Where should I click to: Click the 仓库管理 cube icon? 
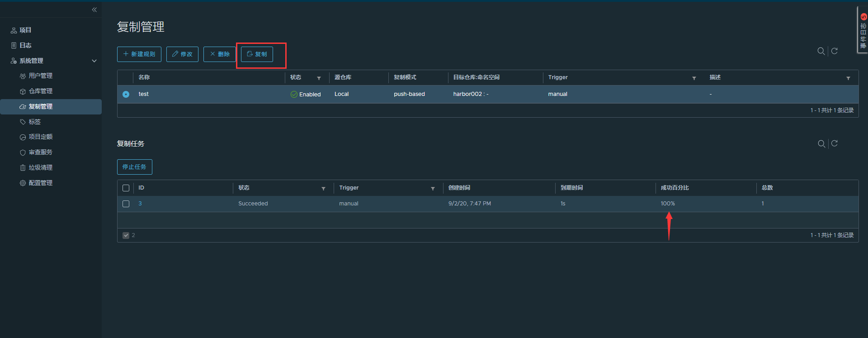tap(23, 91)
